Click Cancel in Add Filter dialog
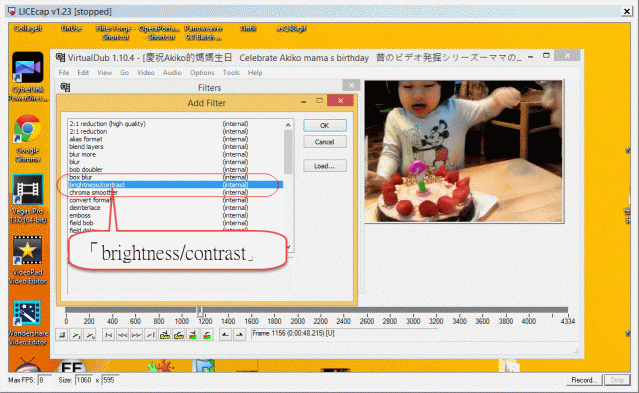This screenshot has height=393, width=639. click(x=325, y=142)
